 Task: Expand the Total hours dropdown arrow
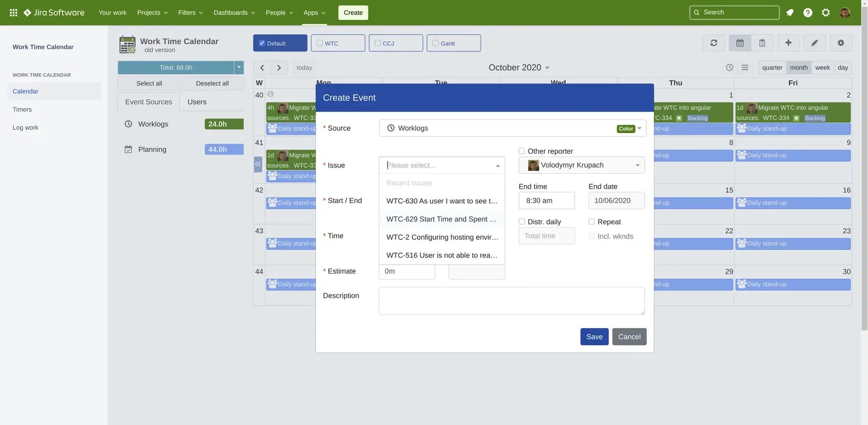click(239, 67)
